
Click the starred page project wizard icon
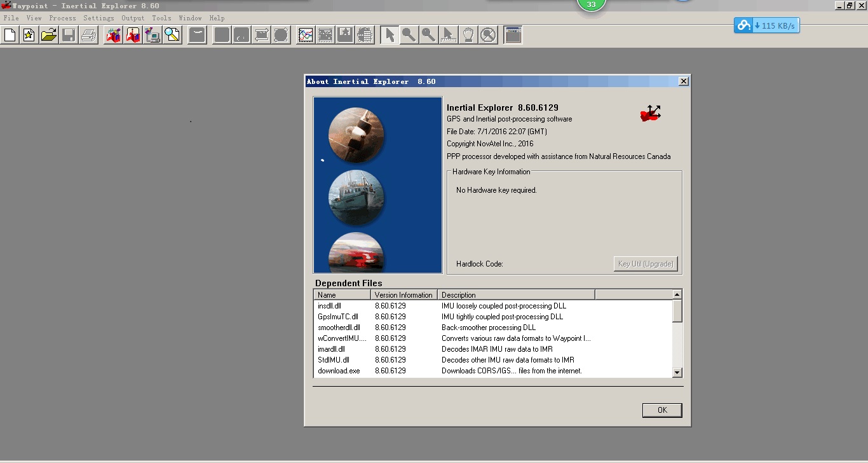click(x=29, y=35)
